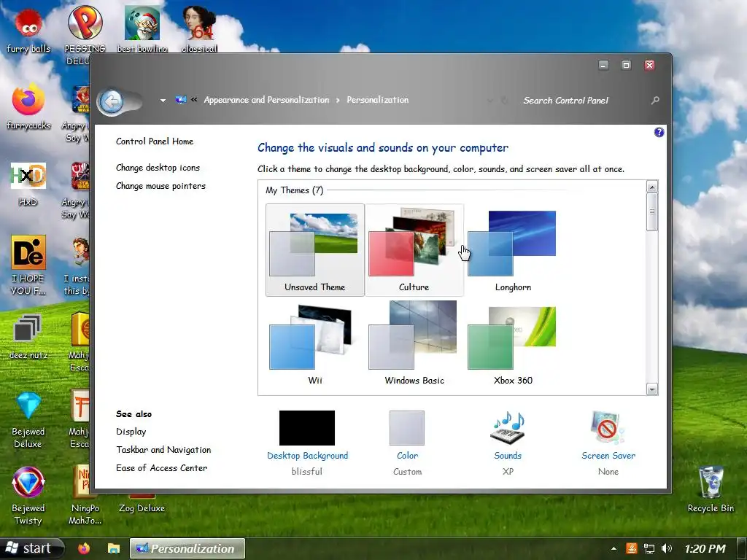Click the orange tray notification icon

(632, 548)
